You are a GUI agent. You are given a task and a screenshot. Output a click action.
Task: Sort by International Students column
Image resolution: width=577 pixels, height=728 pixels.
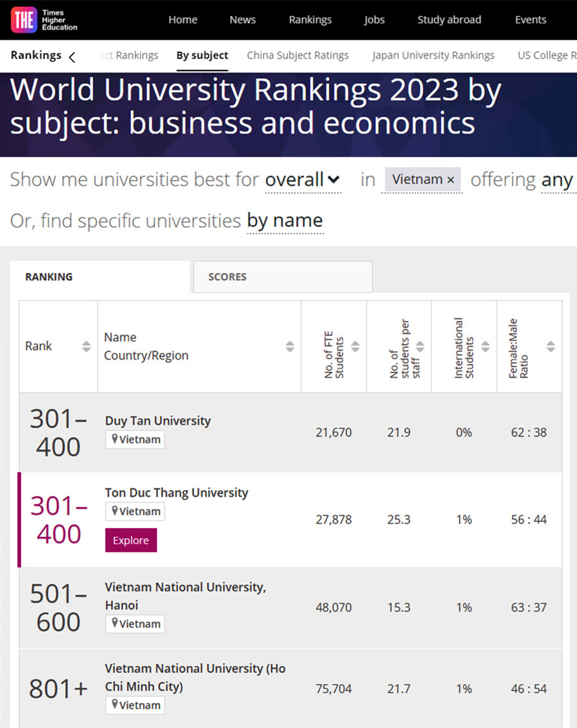click(485, 346)
